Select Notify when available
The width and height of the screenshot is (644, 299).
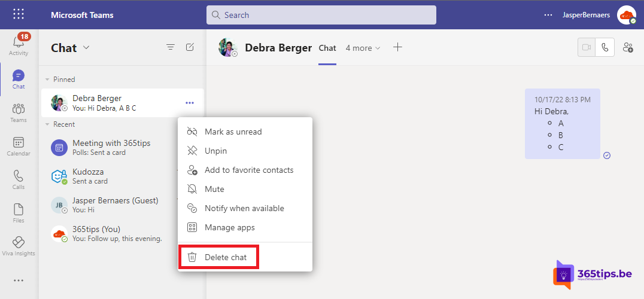pos(245,208)
